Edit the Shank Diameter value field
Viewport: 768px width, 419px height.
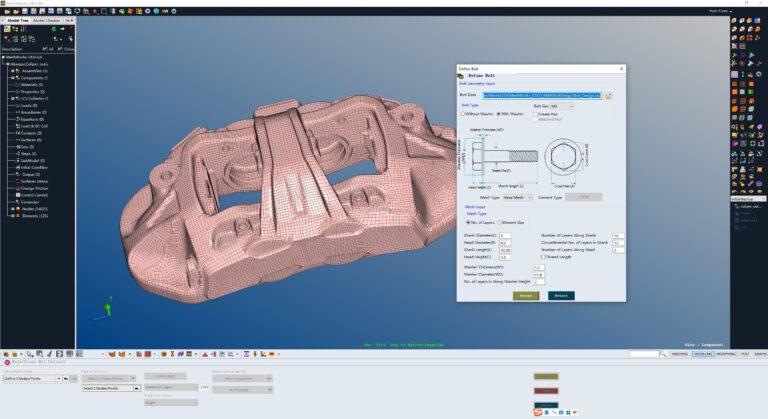click(x=505, y=236)
